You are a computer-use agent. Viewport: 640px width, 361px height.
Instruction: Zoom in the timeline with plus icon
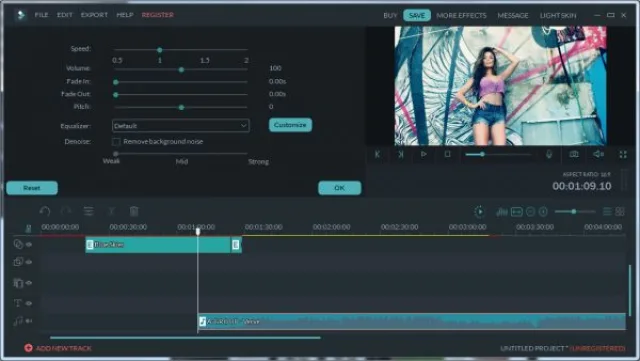543,212
